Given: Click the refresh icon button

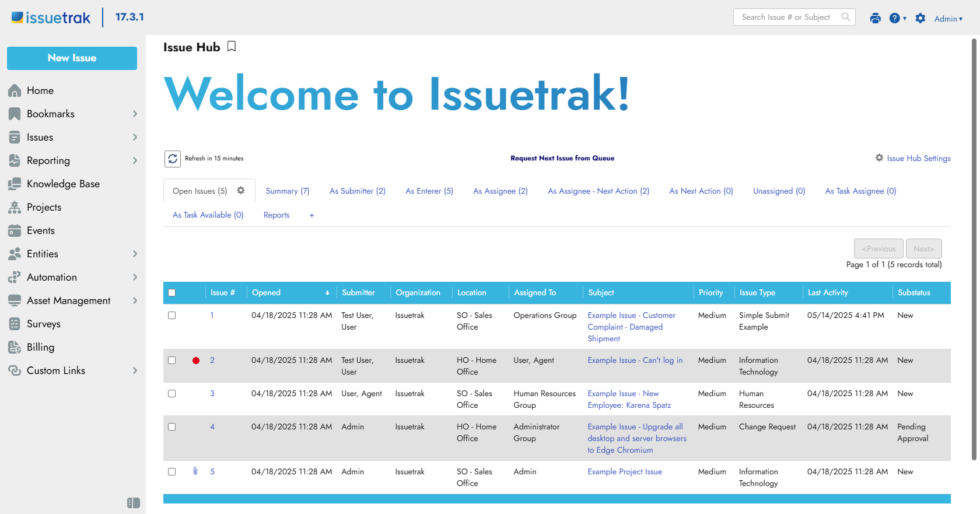Looking at the screenshot, I should click(x=173, y=159).
